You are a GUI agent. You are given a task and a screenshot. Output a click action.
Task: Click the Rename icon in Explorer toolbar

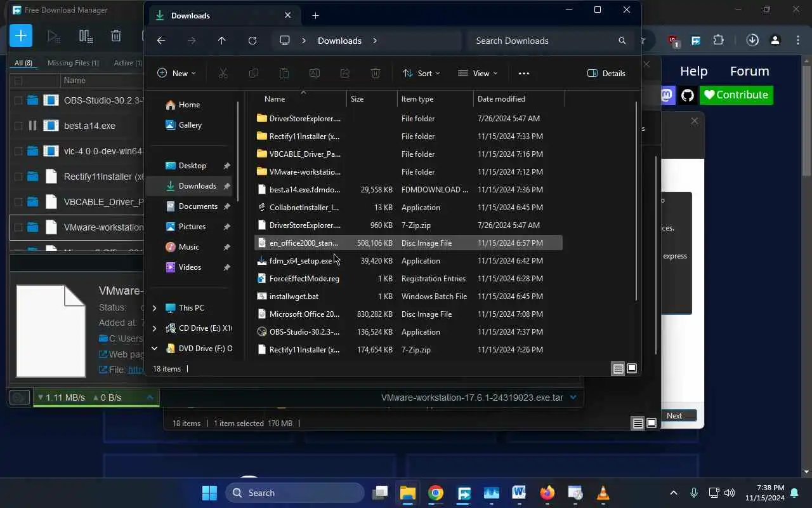(x=315, y=73)
